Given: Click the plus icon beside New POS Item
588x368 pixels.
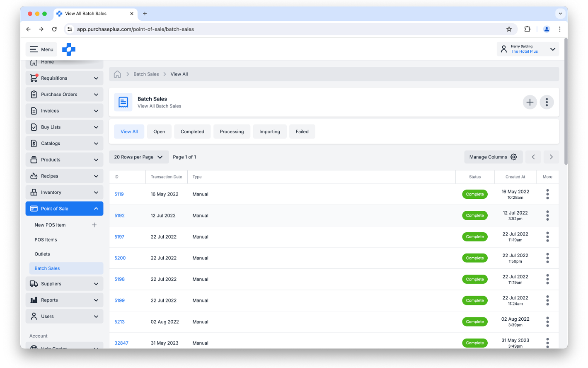Looking at the screenshot, I should click(94, 225).
